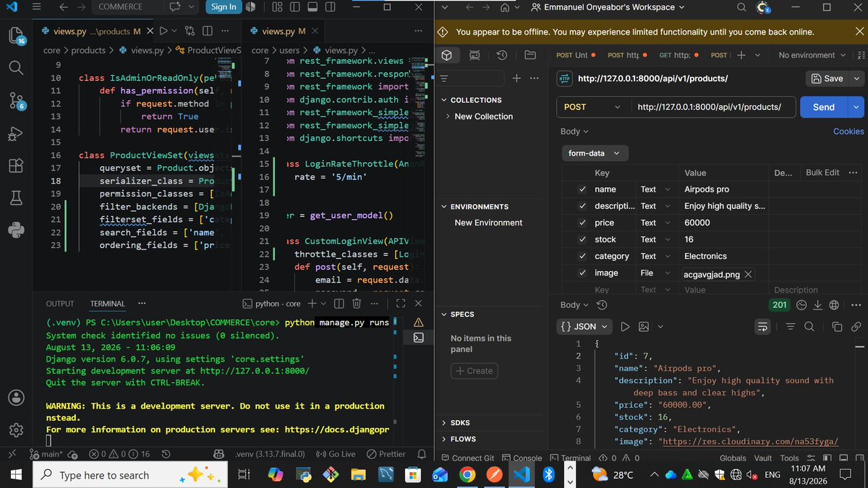Delete the terminal with trash icon
The height and width of the screenshot is (488, 868).
(x=357, y=304)
